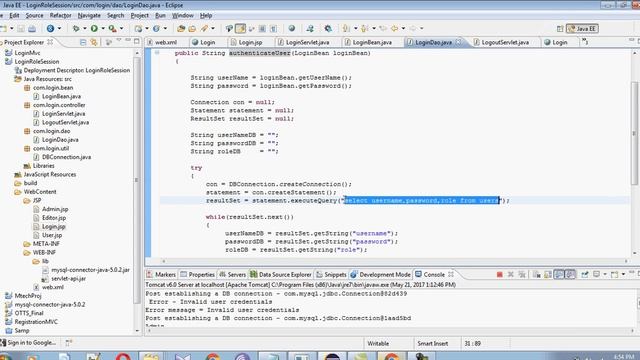The width and height of the screenshot is (640, 360).
Task: Click the Print icon in the toolbar
Action: point(32,29)
